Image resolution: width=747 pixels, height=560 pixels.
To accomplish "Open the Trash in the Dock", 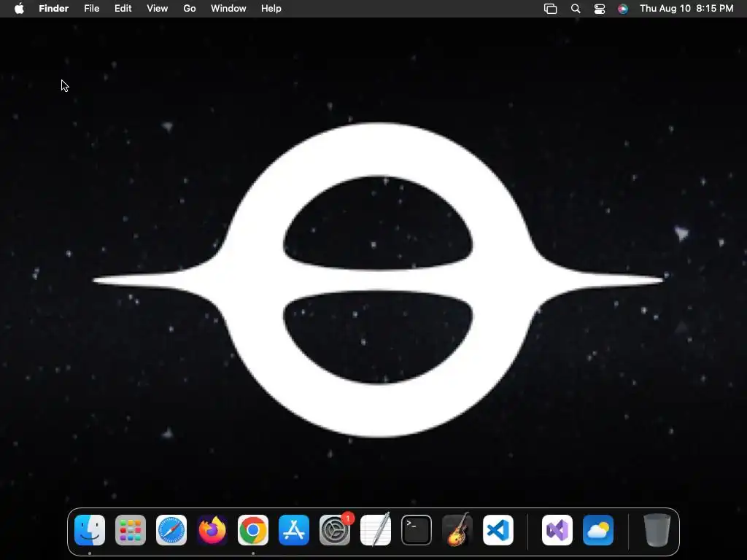I will [657, 530].
